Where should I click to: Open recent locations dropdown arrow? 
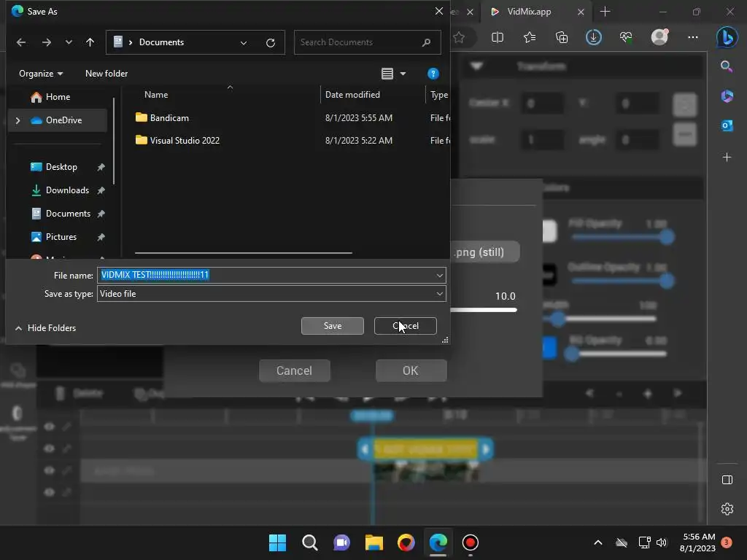point(69,42)
